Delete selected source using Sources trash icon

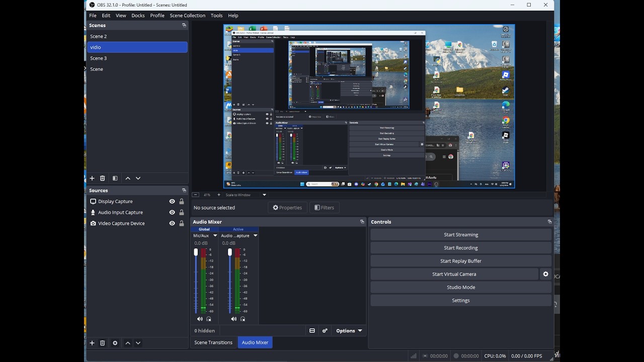point(103,343)
